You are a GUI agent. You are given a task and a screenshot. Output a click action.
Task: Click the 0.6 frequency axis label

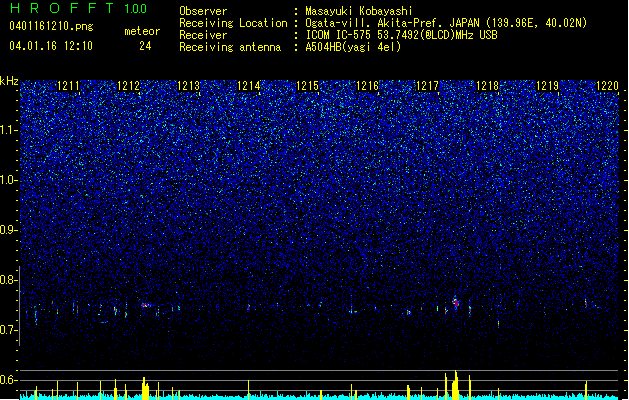tap(9, 380)
